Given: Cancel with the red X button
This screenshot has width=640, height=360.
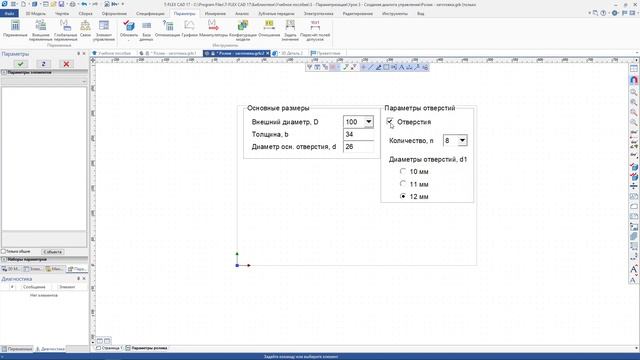Looking at the screenshot, I should (66, 64).
